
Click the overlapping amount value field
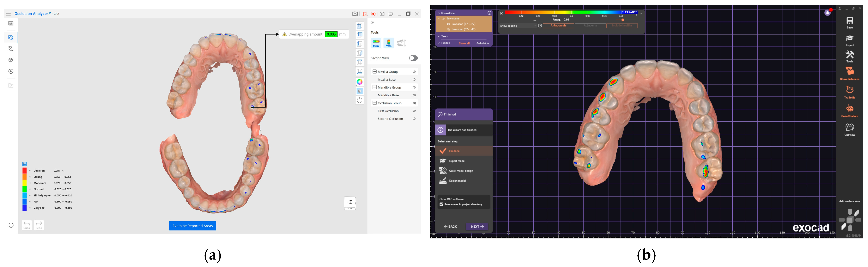[331, 34]
